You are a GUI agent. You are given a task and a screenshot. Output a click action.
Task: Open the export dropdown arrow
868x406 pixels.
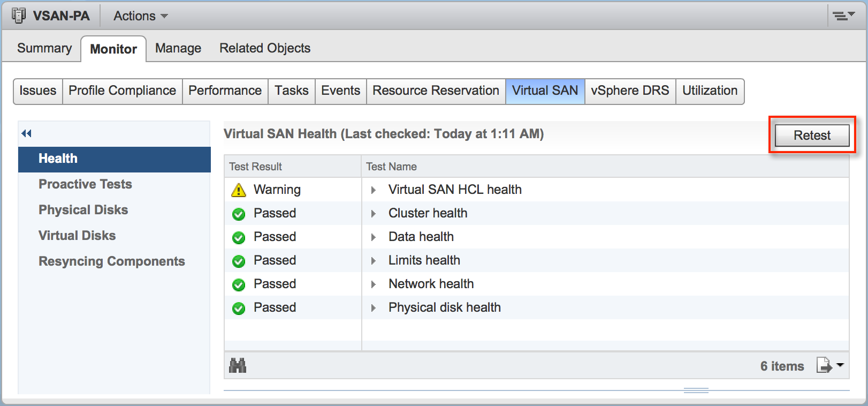coord(840,365)
